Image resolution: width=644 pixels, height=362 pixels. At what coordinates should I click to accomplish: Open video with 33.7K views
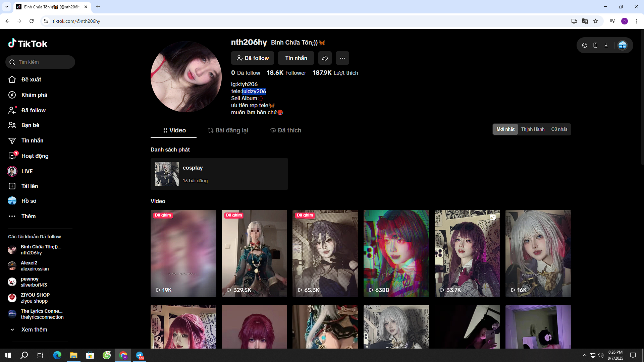(x=467, y=253)
